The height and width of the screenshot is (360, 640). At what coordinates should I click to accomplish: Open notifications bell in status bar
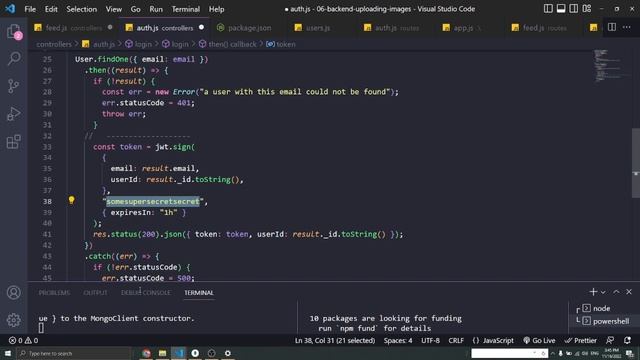[627, 340]
